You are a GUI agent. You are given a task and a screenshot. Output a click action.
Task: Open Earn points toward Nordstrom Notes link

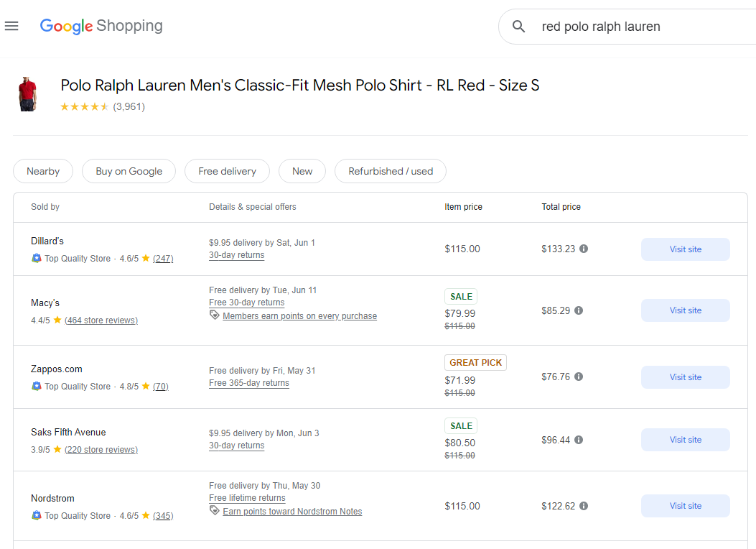point(292,512)
